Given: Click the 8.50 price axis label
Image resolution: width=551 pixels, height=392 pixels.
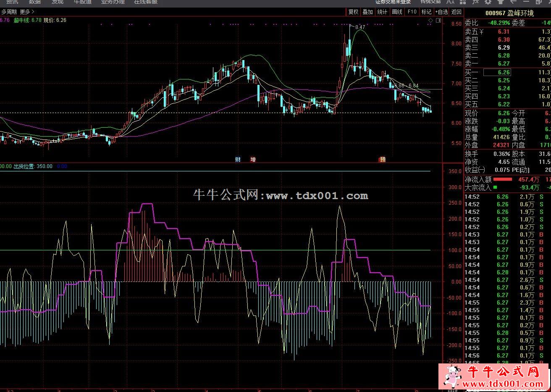Looking at the screenshot, I should 456,24.
